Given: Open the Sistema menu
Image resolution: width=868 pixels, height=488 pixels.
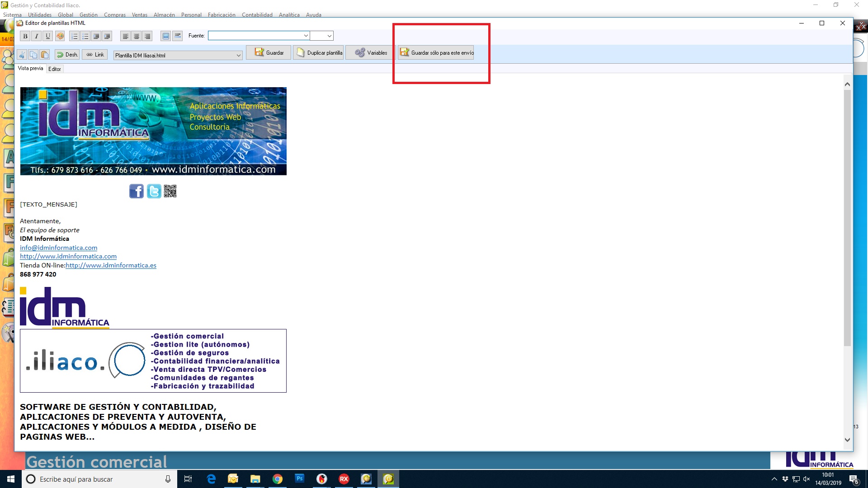Looking at the screenshot, I should (x=12, y=15).
